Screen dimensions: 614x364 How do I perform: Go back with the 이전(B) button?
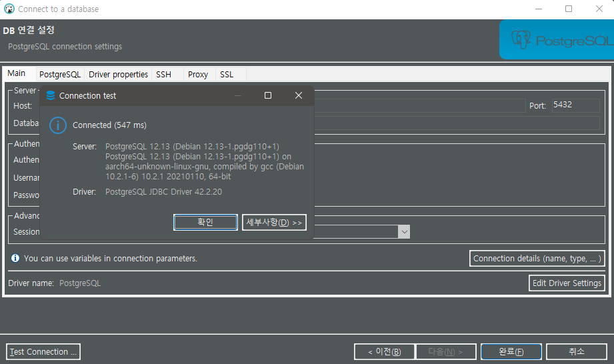[x=384, y=351]
